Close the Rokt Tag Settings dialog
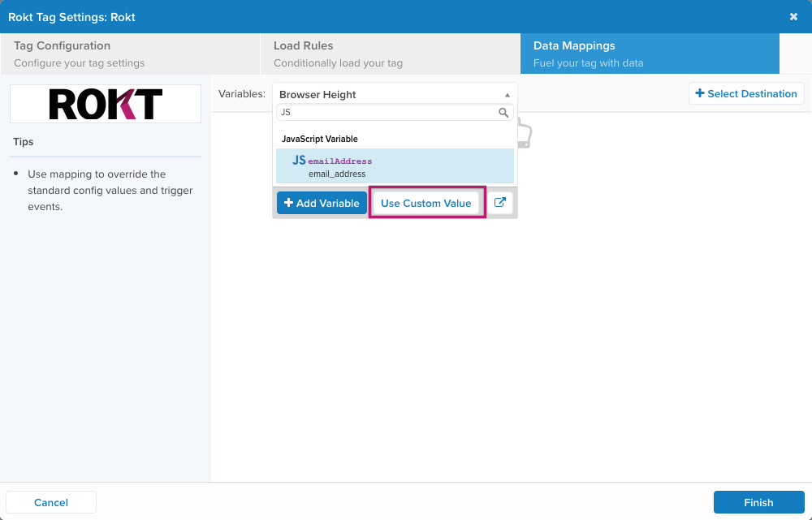The height and width of the screenshot is (520, 812). pyautogui.click(x=793, y=16)
